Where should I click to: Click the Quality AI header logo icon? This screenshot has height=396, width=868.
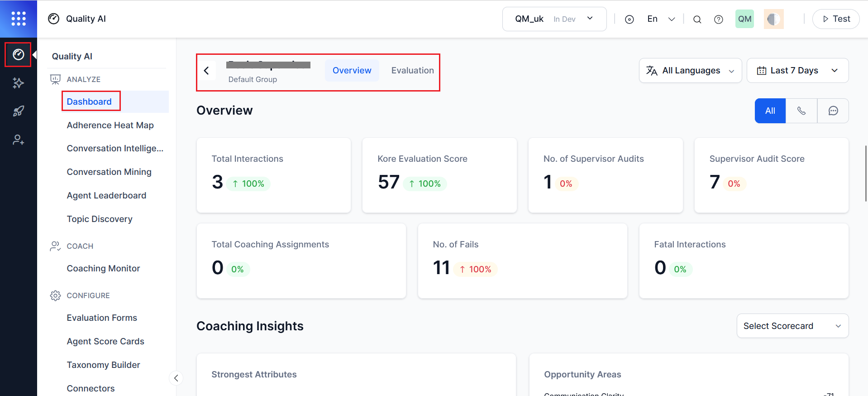(x=54, y=19)
